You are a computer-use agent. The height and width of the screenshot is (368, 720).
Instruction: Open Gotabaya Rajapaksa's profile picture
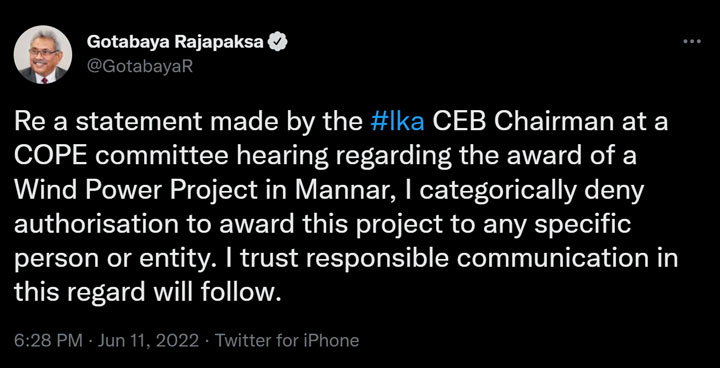(x=43, y=55)
